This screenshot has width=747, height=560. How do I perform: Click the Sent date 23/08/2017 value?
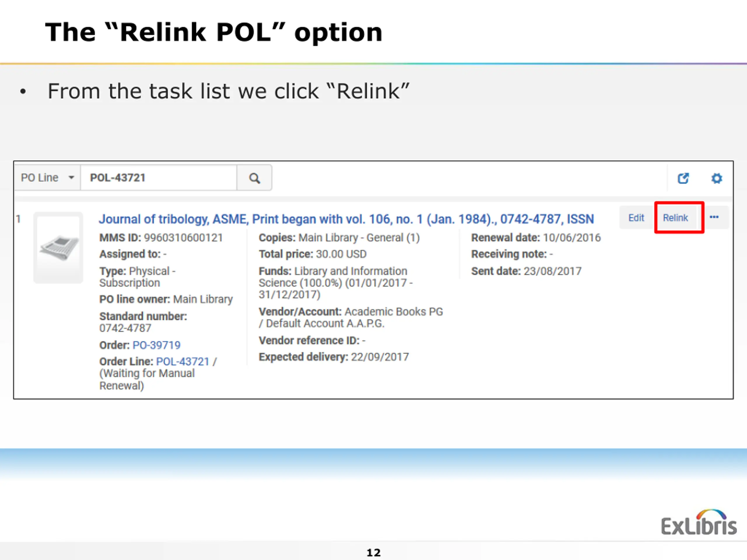pos(552,271)
